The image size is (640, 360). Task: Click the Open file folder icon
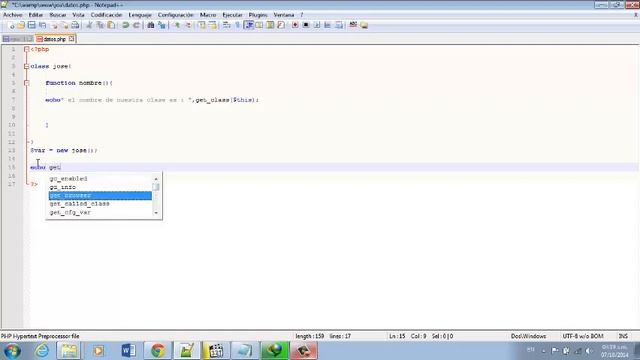click(21, 25)
